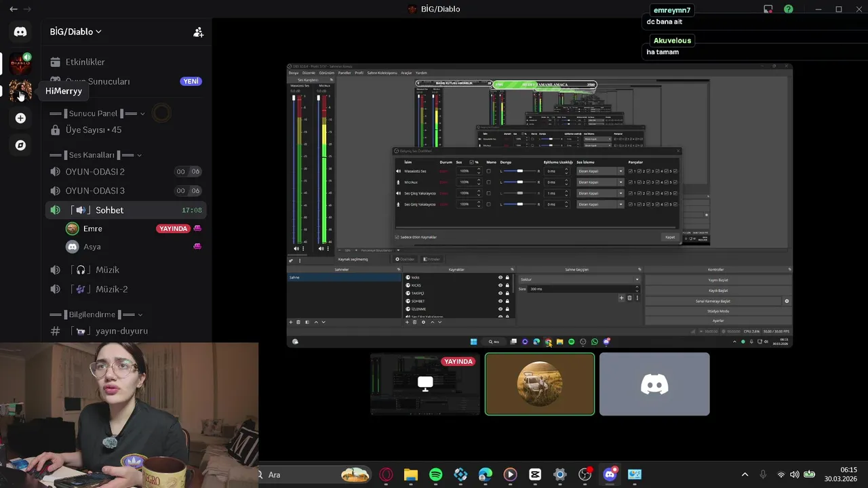The image size is (868, 488).
Task: Click the microphone icon in system tray
Action: coord(763,474)
